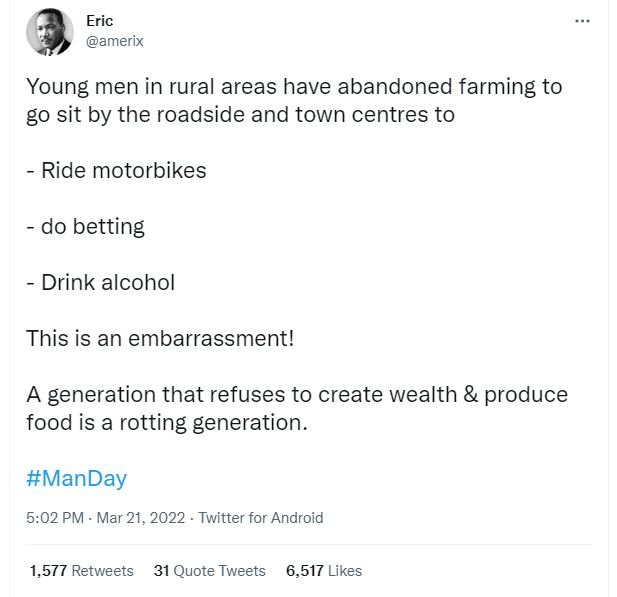
Task: Click Eric's profile avatar picture
Action: 50,32
